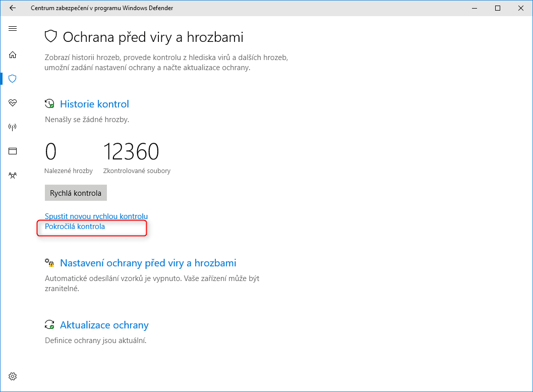
Task: Open family options people icon in sidebar
Action: [x=13, y=176]
